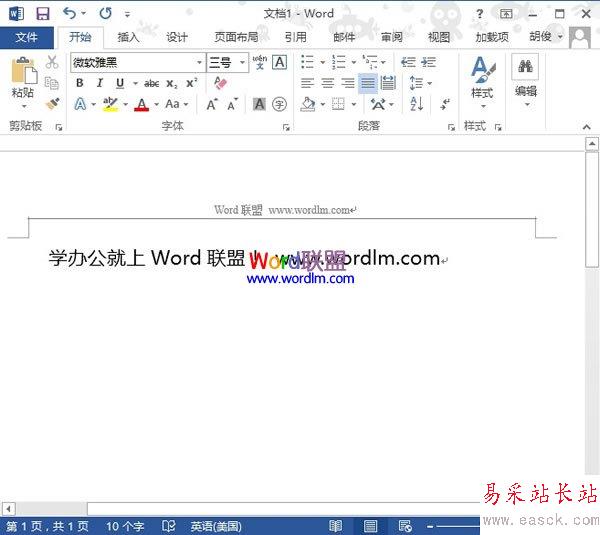
Task: Switch to the 设计 Design tab
Action: pos(177,37)
